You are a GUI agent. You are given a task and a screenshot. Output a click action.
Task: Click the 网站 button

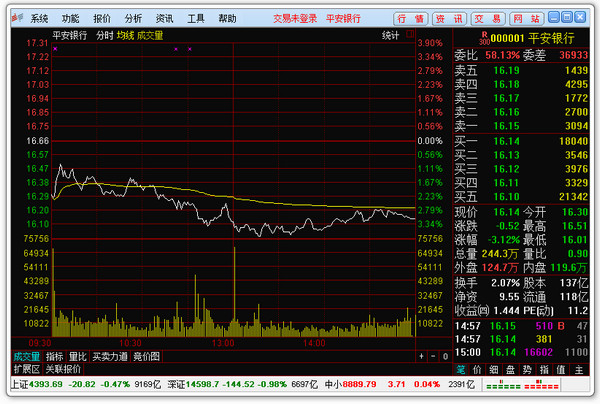[527, 18]
